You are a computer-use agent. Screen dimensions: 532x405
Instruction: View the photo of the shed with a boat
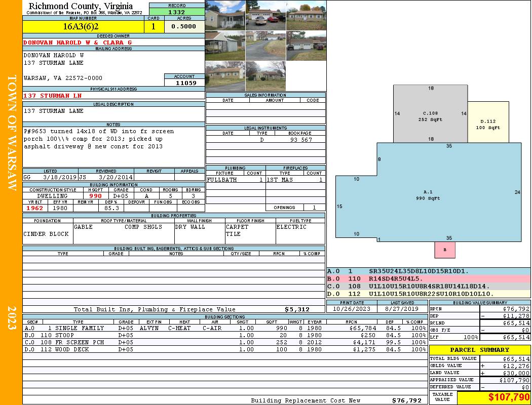[225, 46]
